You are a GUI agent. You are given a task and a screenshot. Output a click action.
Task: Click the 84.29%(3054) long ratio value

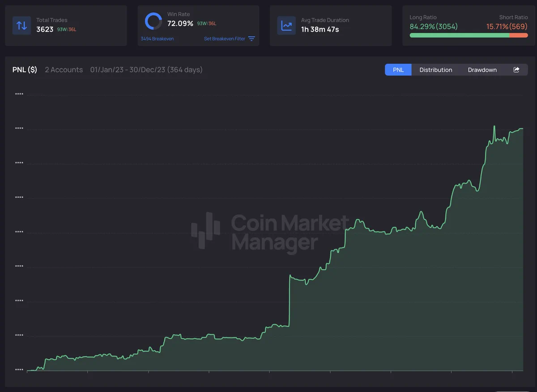click(x=434, y=26)
